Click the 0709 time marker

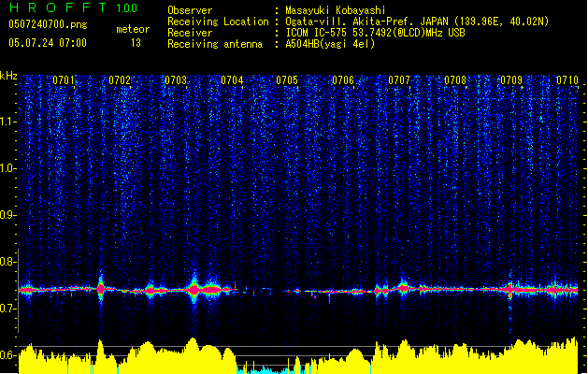(511, 80)
